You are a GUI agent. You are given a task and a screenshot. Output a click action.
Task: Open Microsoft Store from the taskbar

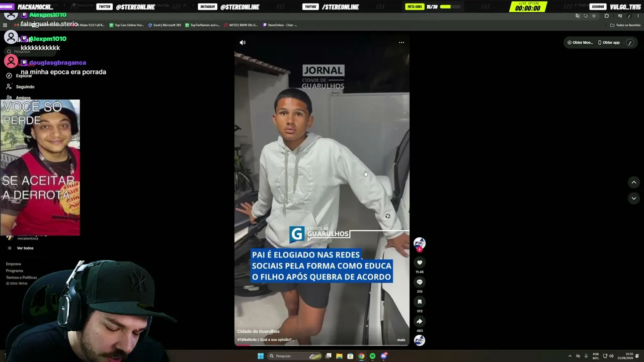click(350, 356)
